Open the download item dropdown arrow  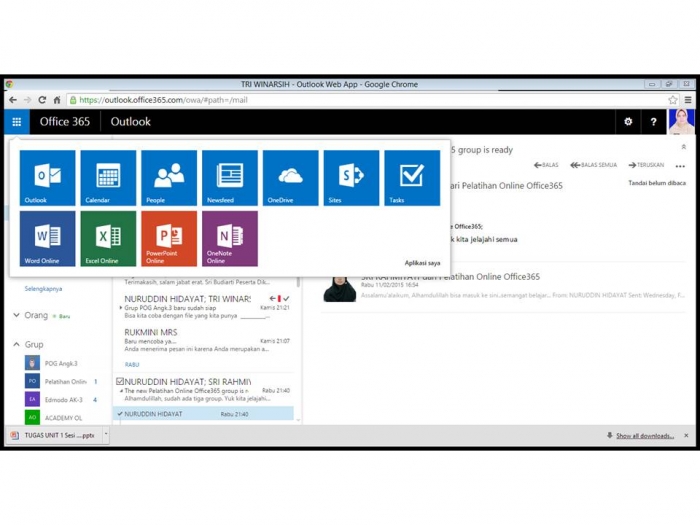(x=106, y=434)
